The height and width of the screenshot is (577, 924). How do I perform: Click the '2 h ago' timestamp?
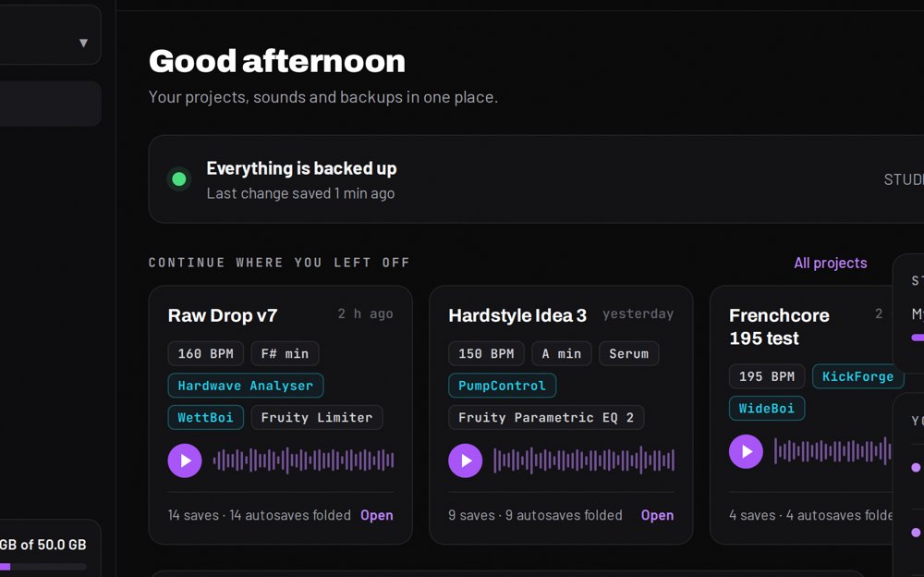click(x=365, y=313)
